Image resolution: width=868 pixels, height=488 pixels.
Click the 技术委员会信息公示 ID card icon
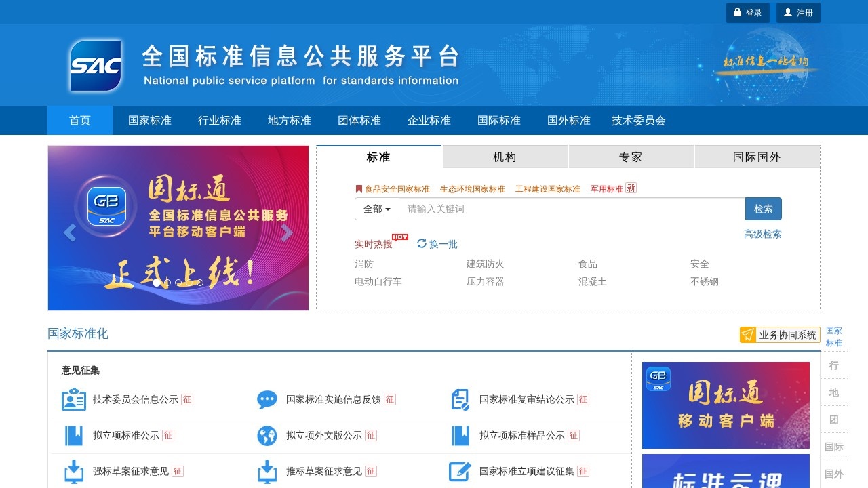pyautogui.click(x=74, y=400)
